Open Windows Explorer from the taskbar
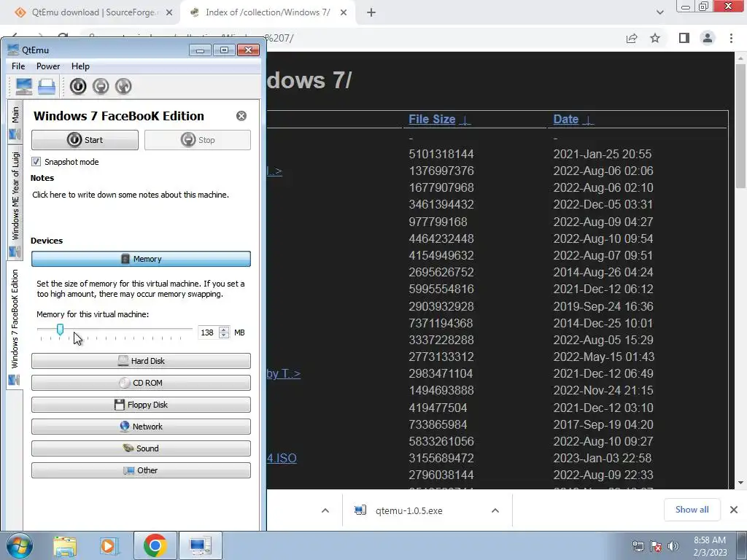The image size is (747, 560). (x=65, y=545)
